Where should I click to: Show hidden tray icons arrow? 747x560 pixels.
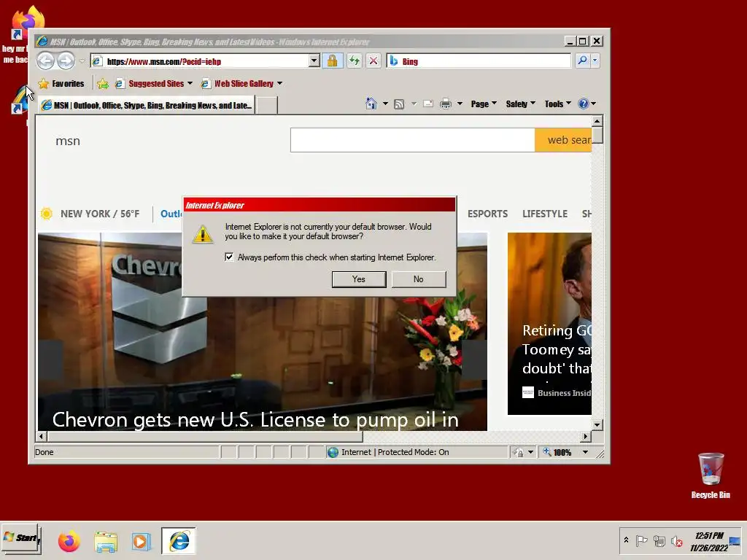[626, 540]
